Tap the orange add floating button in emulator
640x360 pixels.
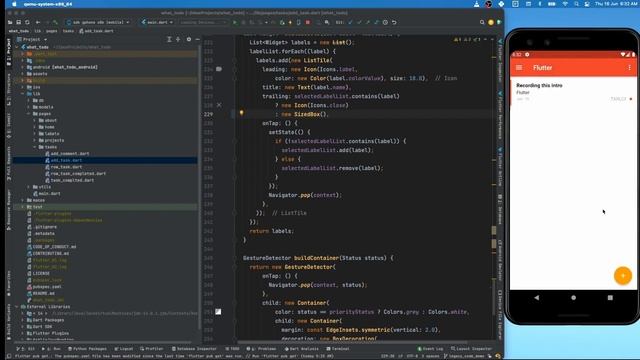coord(622,276)
